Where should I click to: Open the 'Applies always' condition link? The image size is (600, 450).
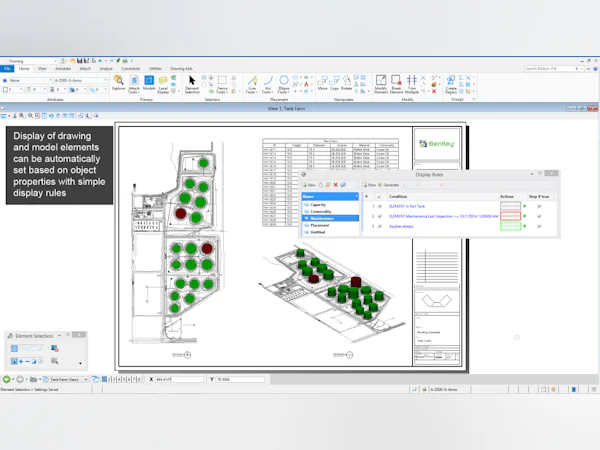click(401, 226)
